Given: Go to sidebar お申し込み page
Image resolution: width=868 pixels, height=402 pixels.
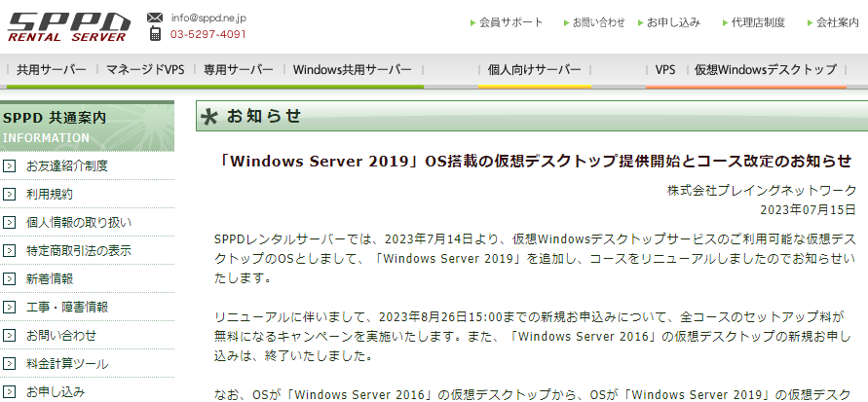Looking at the screenshot, I should click(56, 392).
